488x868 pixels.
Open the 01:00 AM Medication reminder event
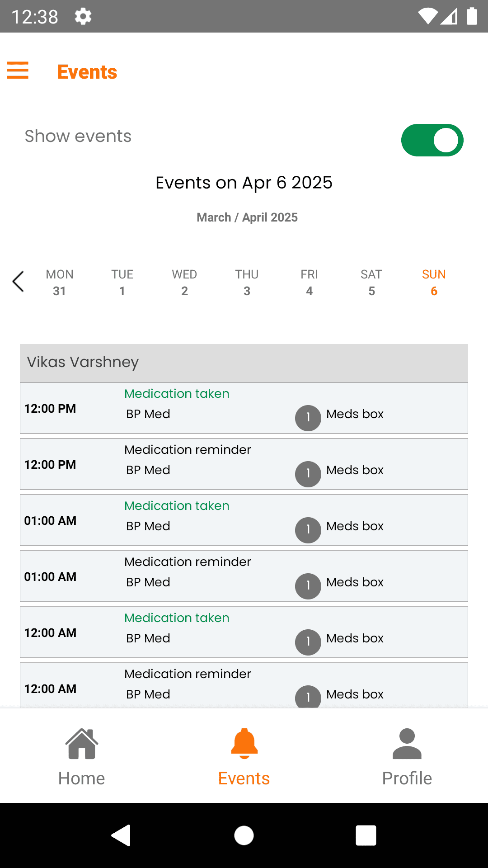[x=244, y=576]
